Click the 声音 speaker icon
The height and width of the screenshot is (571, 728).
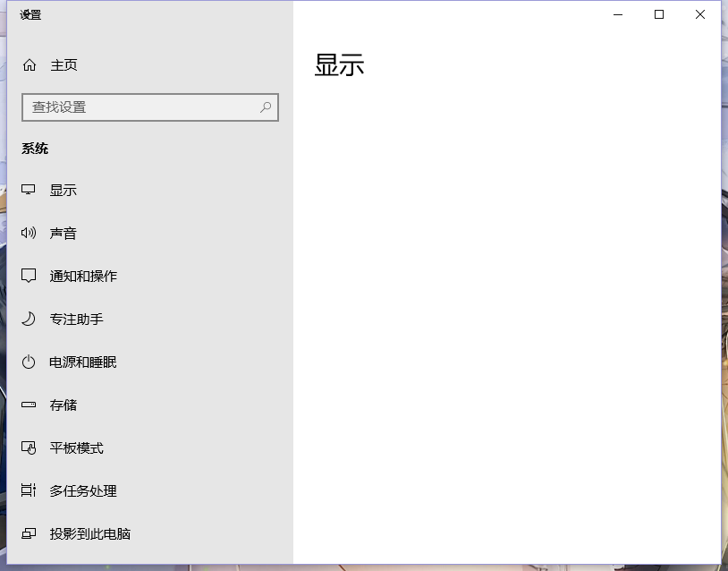pos(28,233)
